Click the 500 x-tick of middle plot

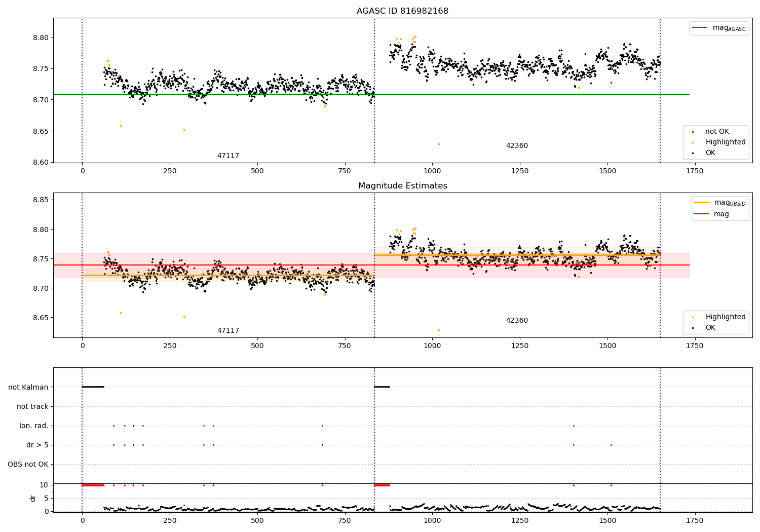coord(257,346)
